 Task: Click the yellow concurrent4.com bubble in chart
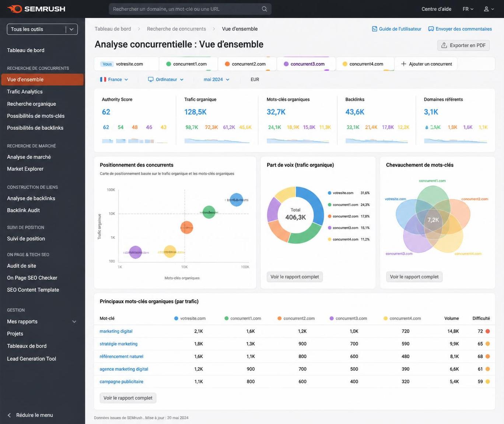pos(169,252)
